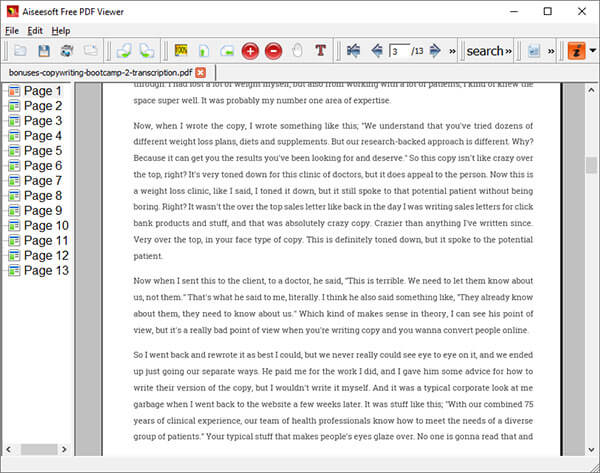
Task: Open the Help menu
Action: (61, 31)
